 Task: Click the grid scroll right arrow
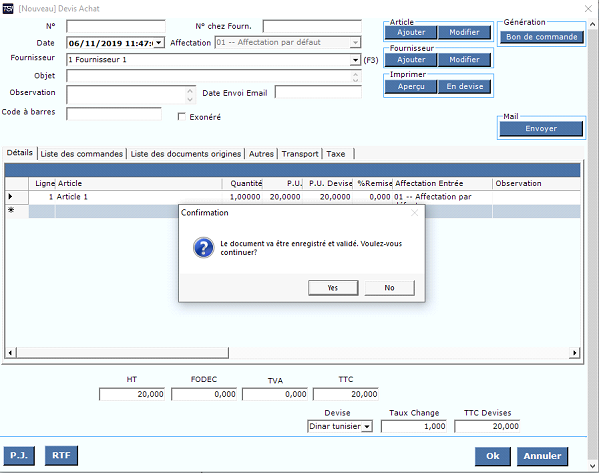(574, 352)
